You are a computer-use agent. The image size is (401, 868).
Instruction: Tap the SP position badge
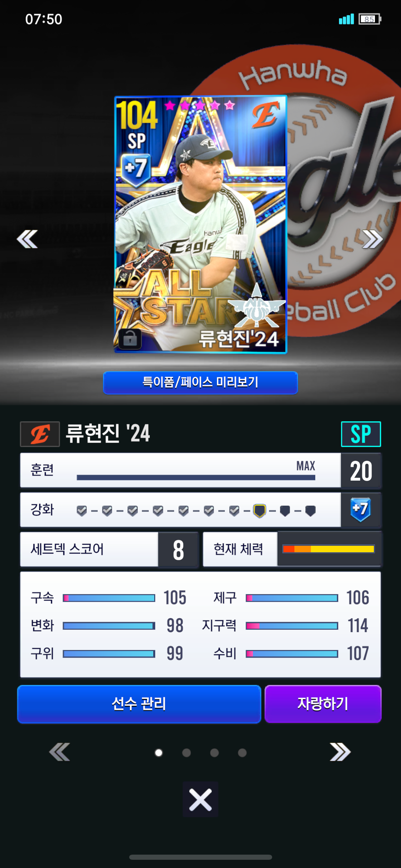(x=361, y=434)
